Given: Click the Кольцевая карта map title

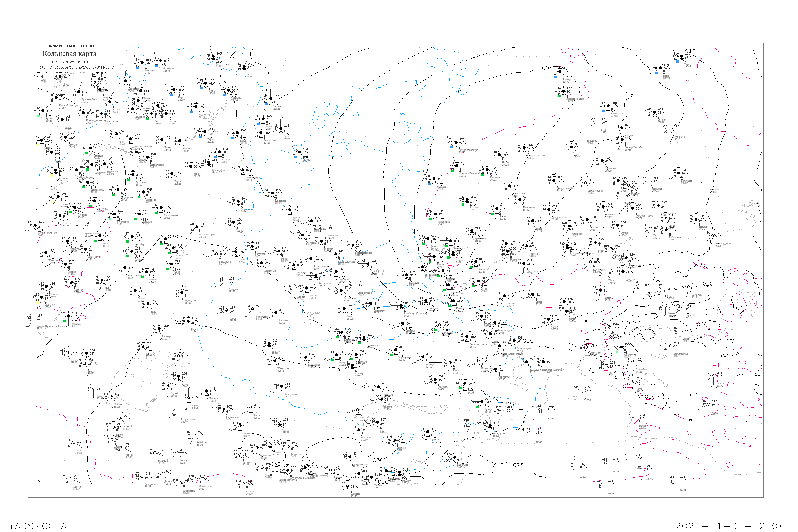Looking at the screenshot, I should click(x=69, y=54).
